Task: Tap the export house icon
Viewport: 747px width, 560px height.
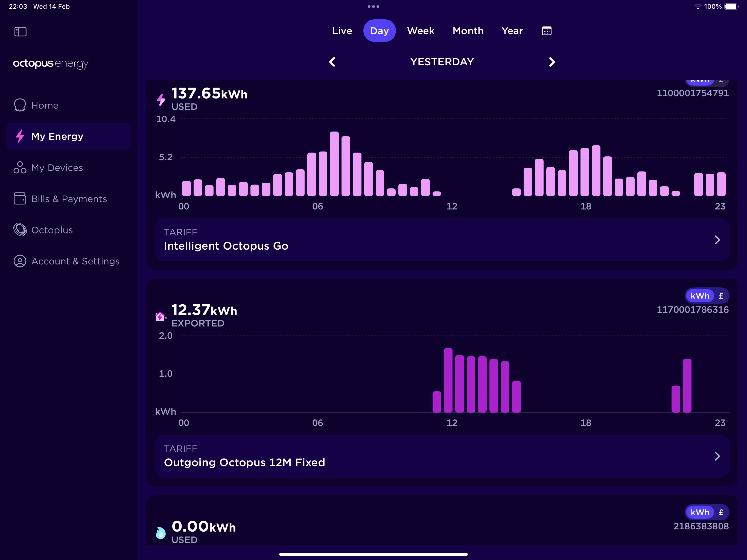Action: 161,316
